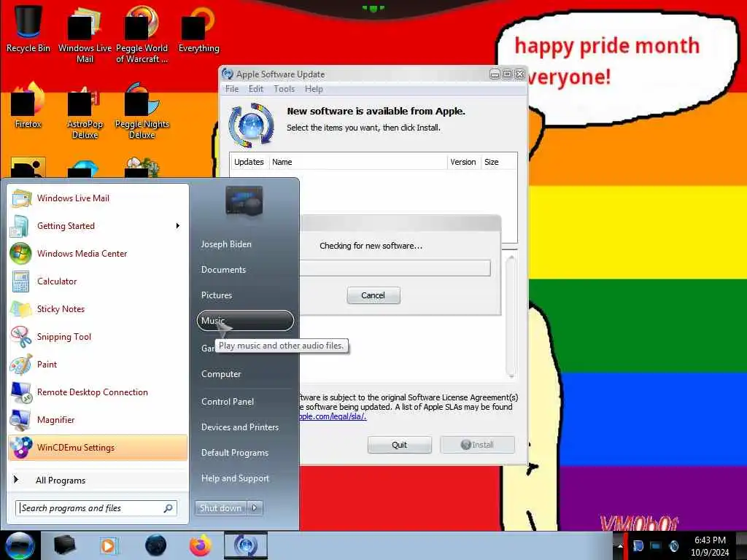747x560 pixels.
Task: Launch Snipping Tool from Start menu
Action: pos(98,337)
